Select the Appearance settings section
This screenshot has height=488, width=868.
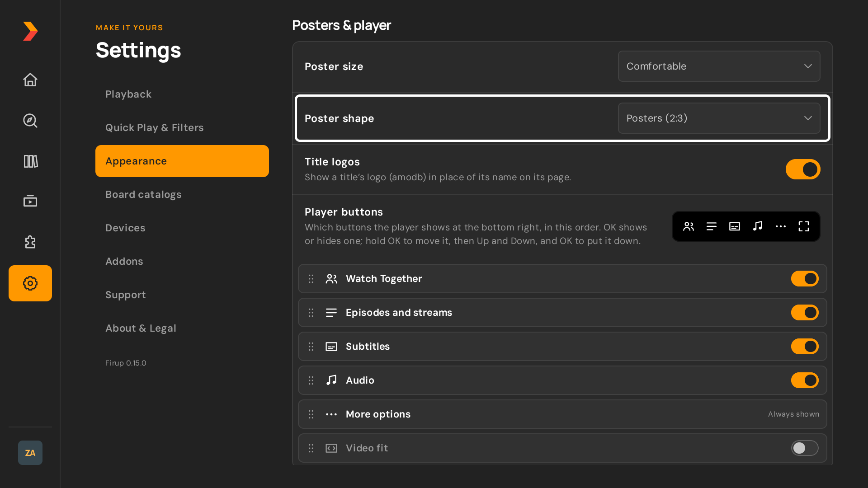click(182, 161)
